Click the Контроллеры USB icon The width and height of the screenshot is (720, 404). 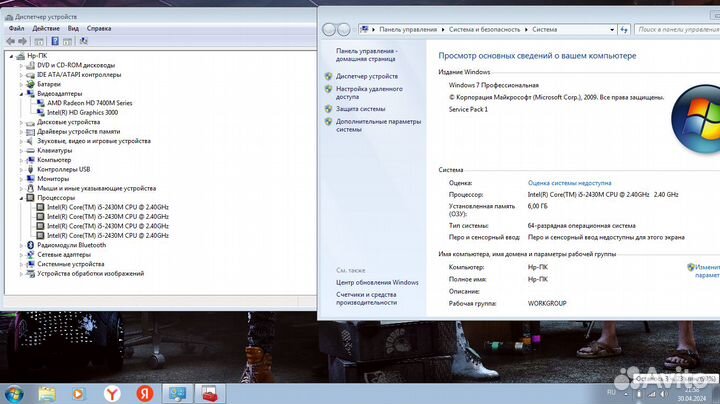pos(30,169)
